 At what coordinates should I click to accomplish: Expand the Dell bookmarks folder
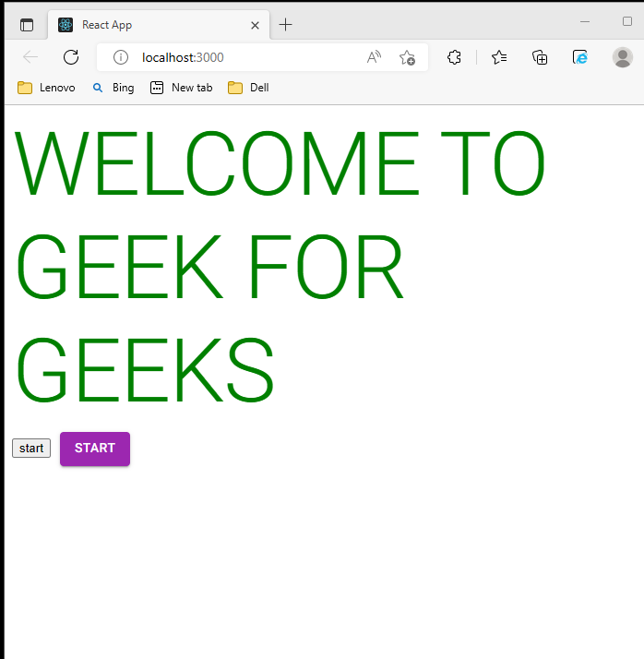pos(248,88)
